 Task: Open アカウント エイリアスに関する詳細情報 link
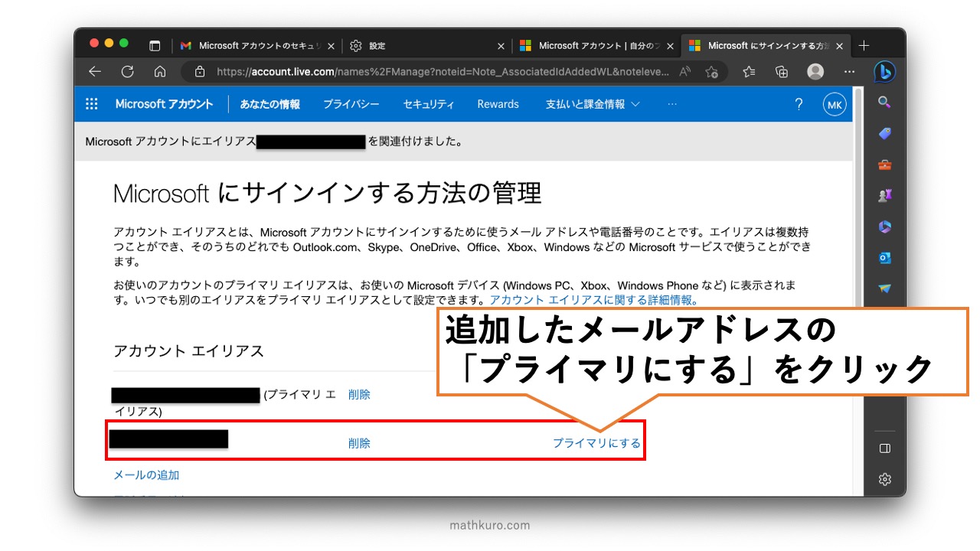coord(593,299)
